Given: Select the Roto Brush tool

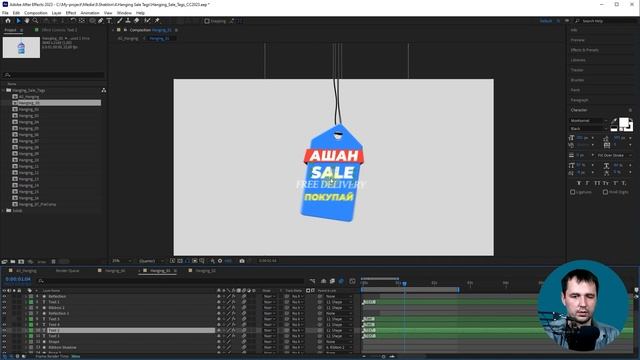Looking at the screenshot, I should point(147,20).
